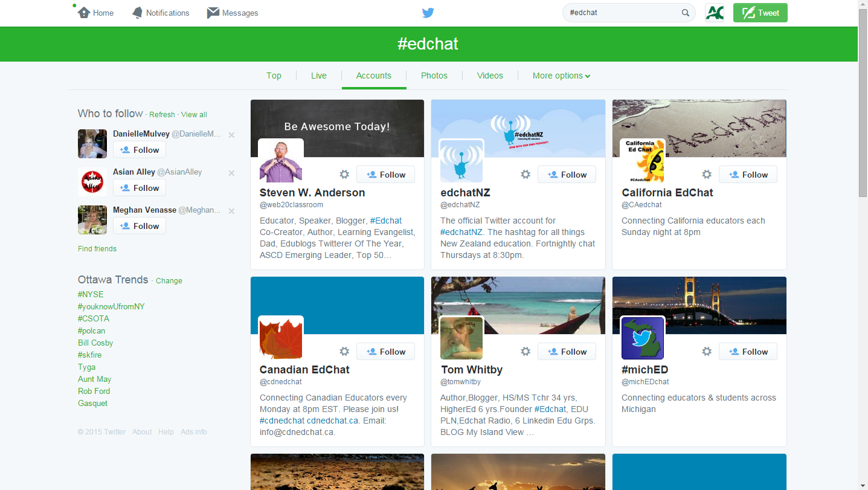Click Asian Alley avatar in Who to follow
Screen dimensions: 868x490
92,182
